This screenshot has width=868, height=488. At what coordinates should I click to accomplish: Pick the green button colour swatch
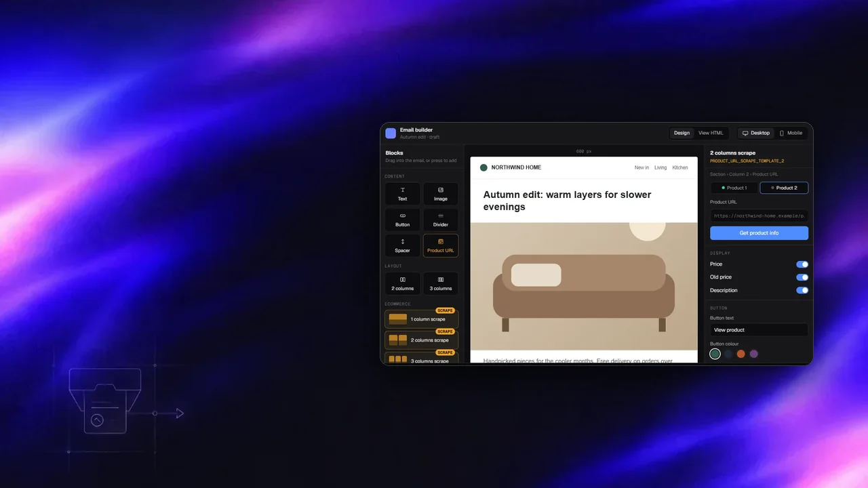pyautogui.click(x=715, y=354)
